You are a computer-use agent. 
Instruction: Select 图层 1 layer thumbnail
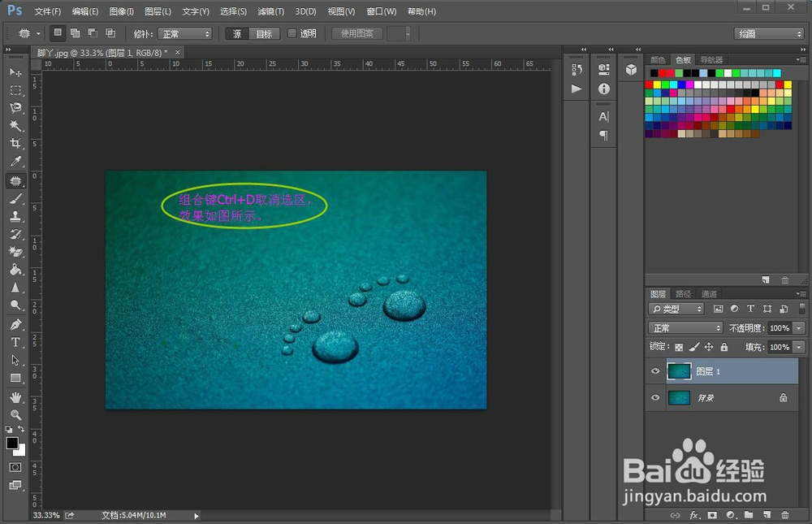679,371
